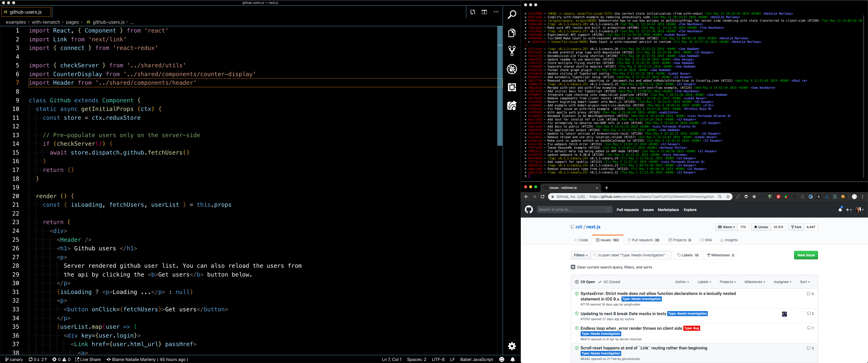This screenshot has width=868, height=363.
Task: Click the New issue button
Action: pyautogui.click(x=806, y=255)
